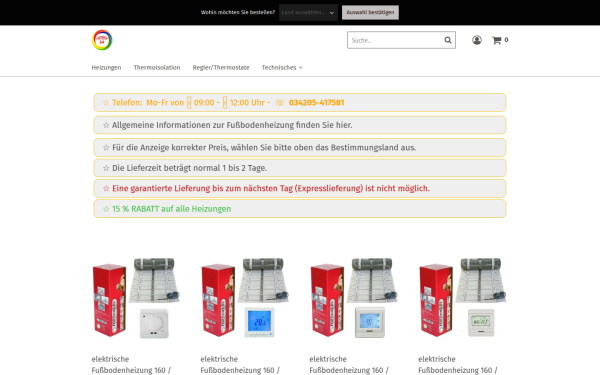Open the third product image with the silver thermostat
Viewport: 600px width, 375px height.
(354, 298)
